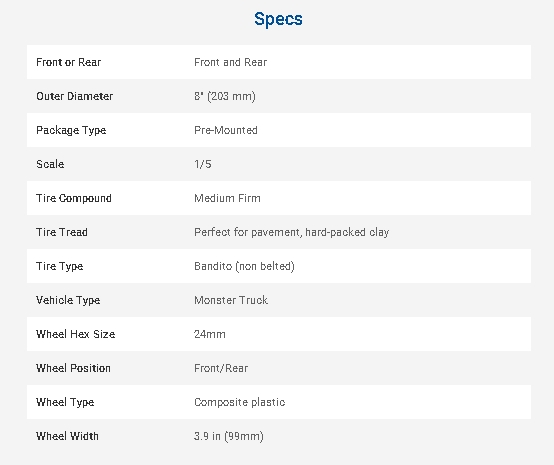Click the 8" (203 mm) value
The height and width of the screenshot is (465, 554).
pyautogui.click(x=225, y=96)
